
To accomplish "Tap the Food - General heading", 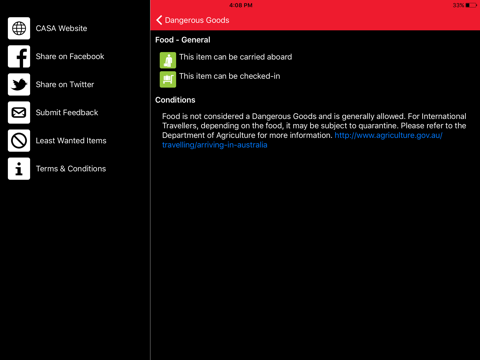I will click(183, 40).
